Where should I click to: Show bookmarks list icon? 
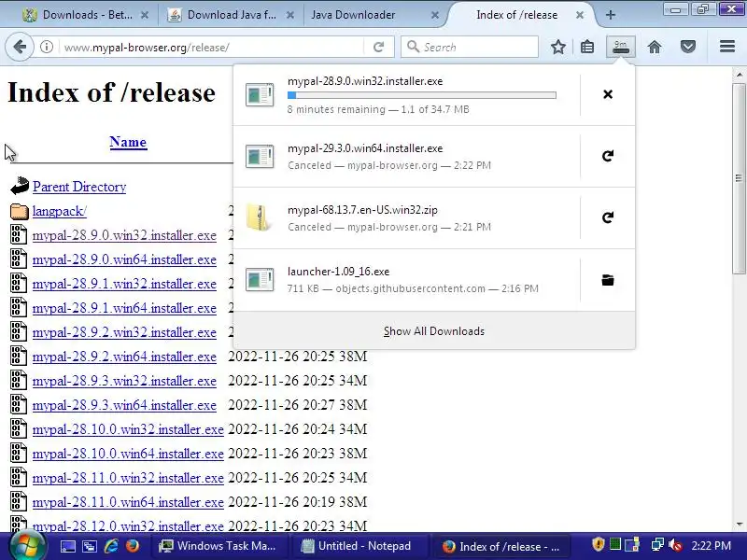(x=587, y=47)
